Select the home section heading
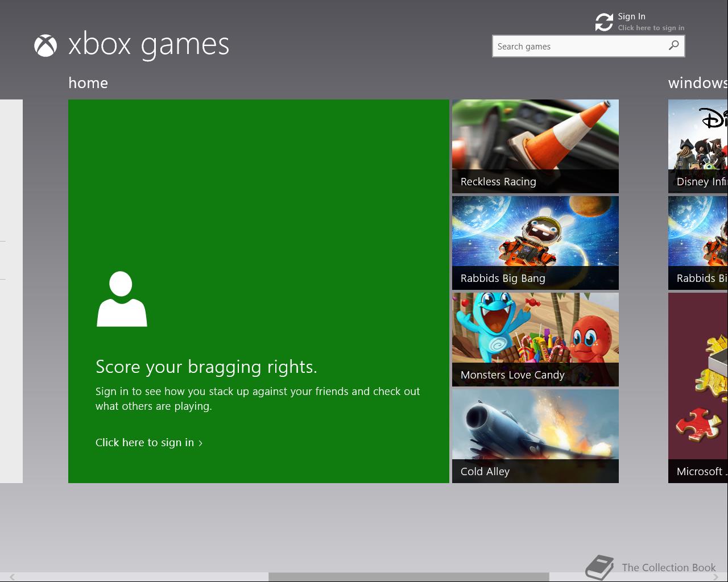 tap(88, 83)
